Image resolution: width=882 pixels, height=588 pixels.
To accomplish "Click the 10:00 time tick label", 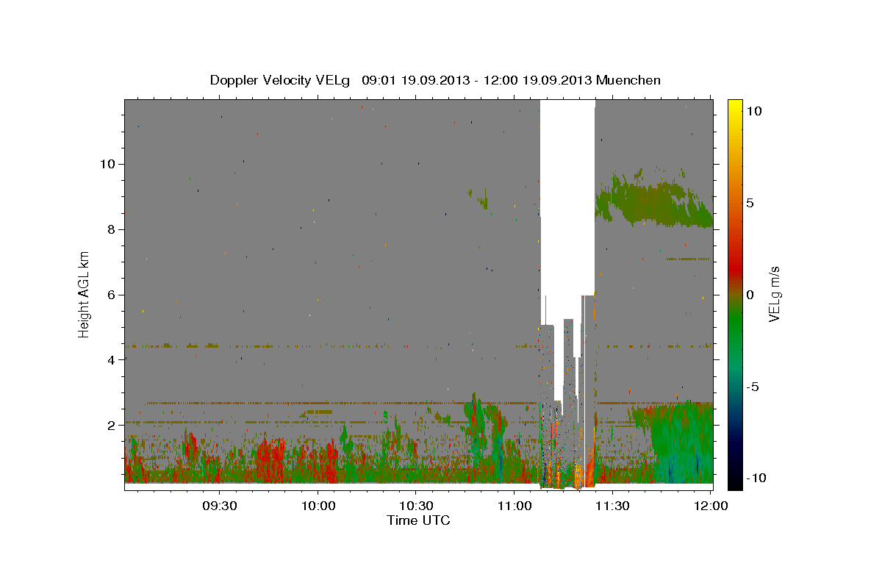I will pyautogui.click(x=318, y=506).
